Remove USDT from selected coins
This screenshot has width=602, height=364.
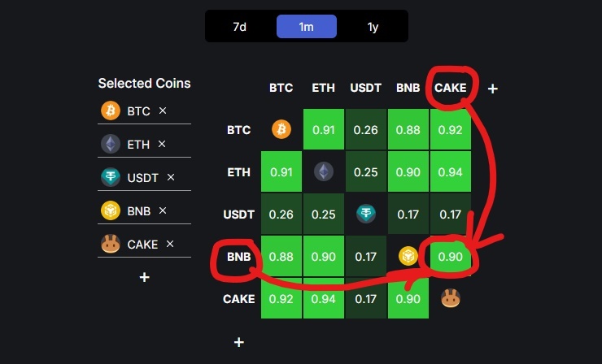pyautogui.click(x=171, y=177)
